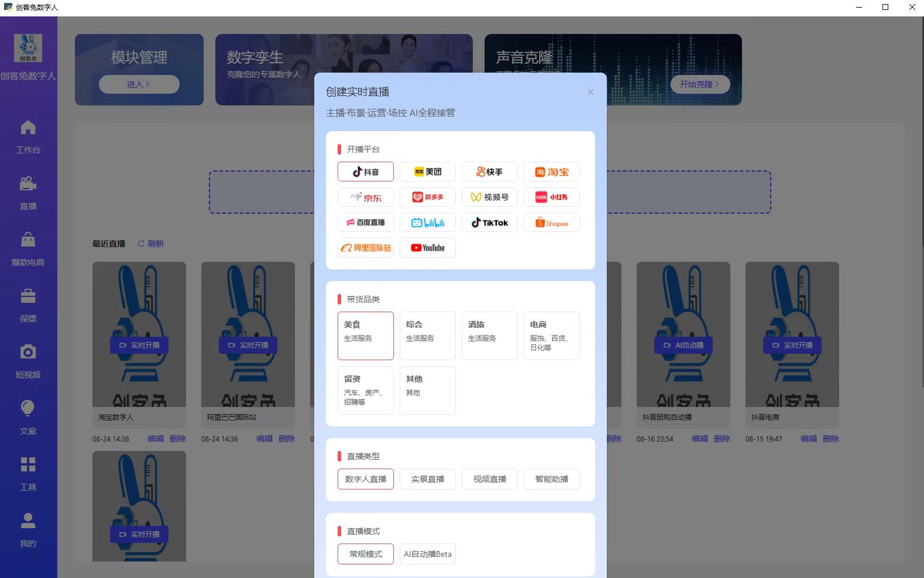924x578 pixels.
Task: Pick the Shopee platform
Action: click(x=552, y=223)
